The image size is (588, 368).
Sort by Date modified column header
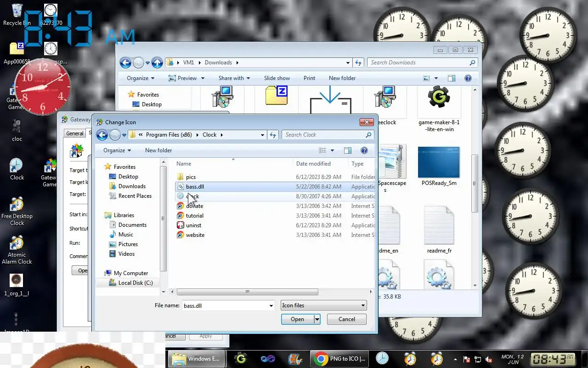[x=321, y=164]
